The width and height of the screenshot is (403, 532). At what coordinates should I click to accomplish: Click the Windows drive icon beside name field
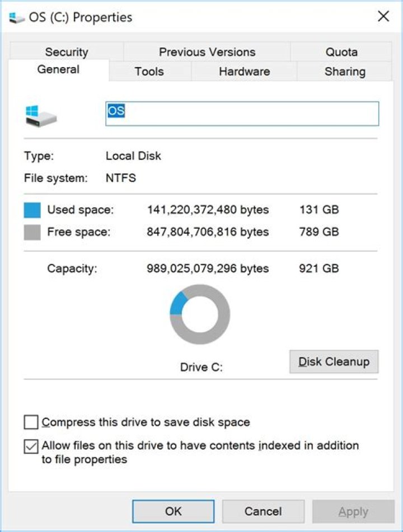coord(41,115)
